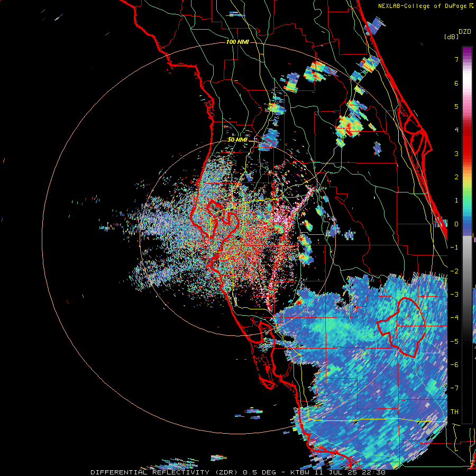Click the TH threshold label on the scale
Screen dimensions: 476x476
454,411
